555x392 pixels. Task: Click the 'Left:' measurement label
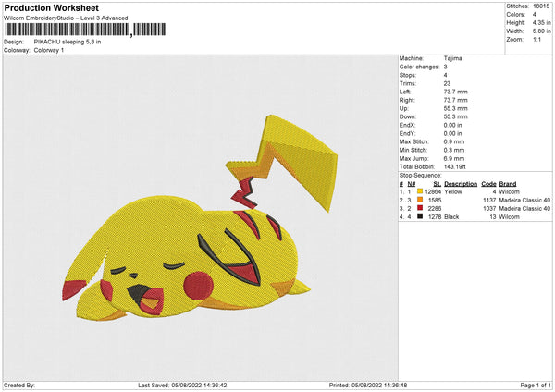click(x=405, y=92)
